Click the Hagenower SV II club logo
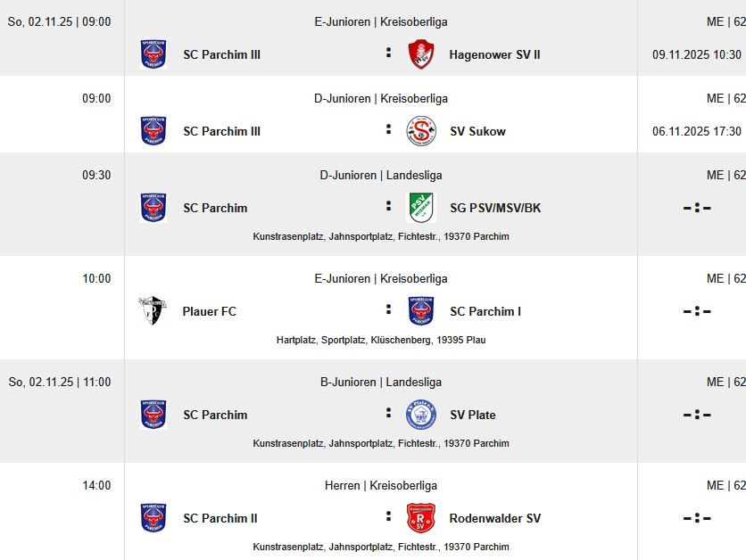Image resolution: width=746 pixels, height=560 pixels. (x=421, y=54)
